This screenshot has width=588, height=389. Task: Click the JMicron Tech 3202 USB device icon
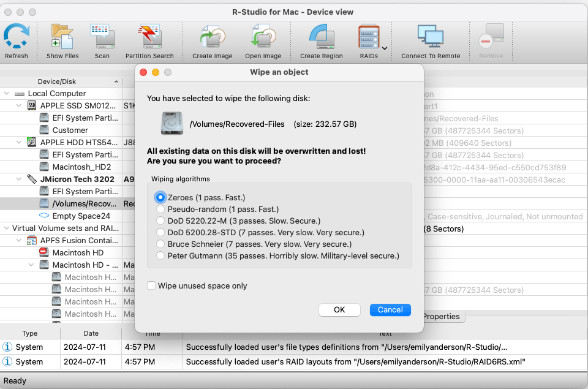point(32,179)
